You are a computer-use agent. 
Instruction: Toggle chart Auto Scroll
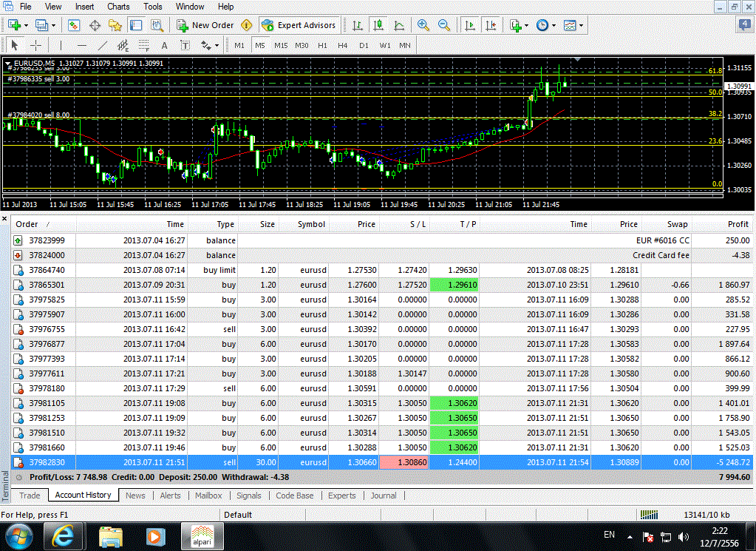pyautogui.click(x=469, y=25)
